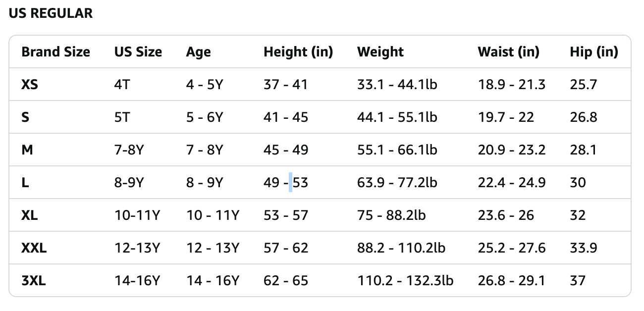
Task: Select the XS brand size cell
Action: 30,85
